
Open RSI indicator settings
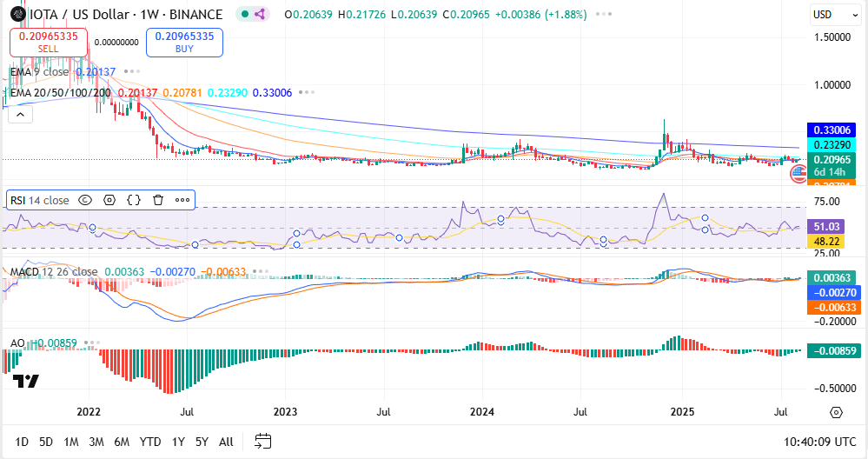[x=109, y=201]
